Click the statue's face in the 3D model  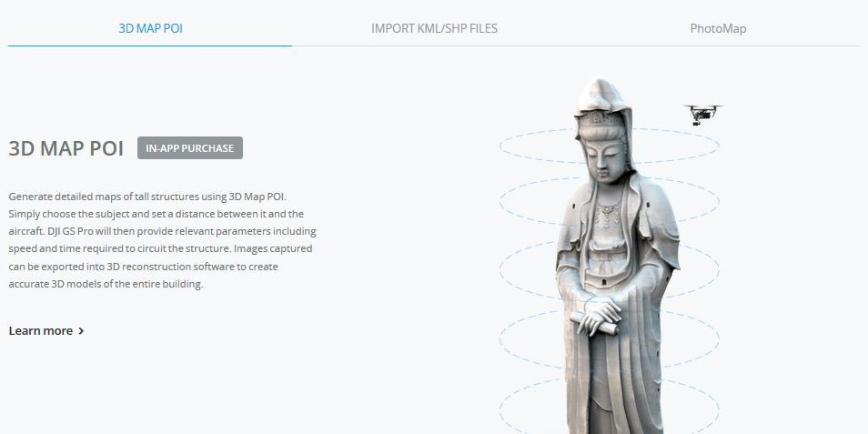(605, 156)
